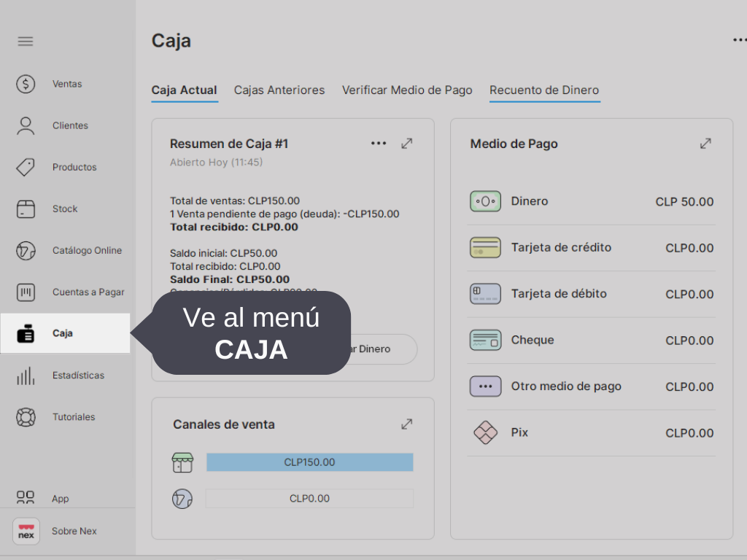Select the Tarjeta de crédito CLP0.00 amount
Image resolution: width=747 pixels, height=560 pixels.
coord(689,248)
